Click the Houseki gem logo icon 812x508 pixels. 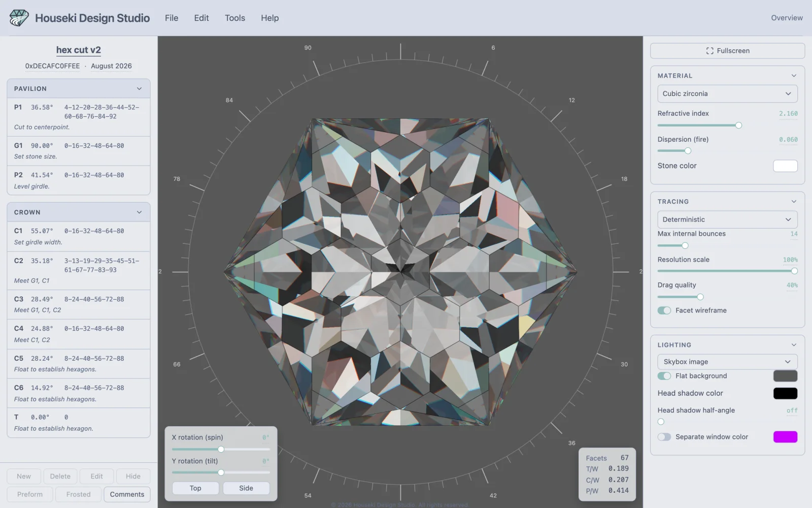pyautogui.click(x=19, y=18)
